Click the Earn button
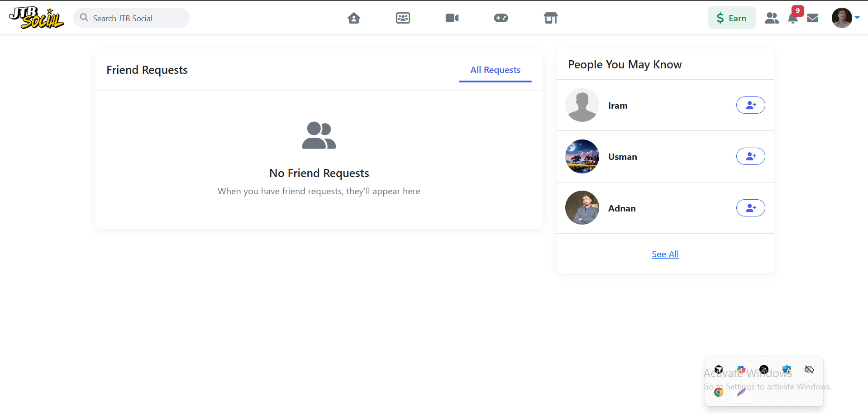Viewport: 868px width, 413px height. coord(731,18)
